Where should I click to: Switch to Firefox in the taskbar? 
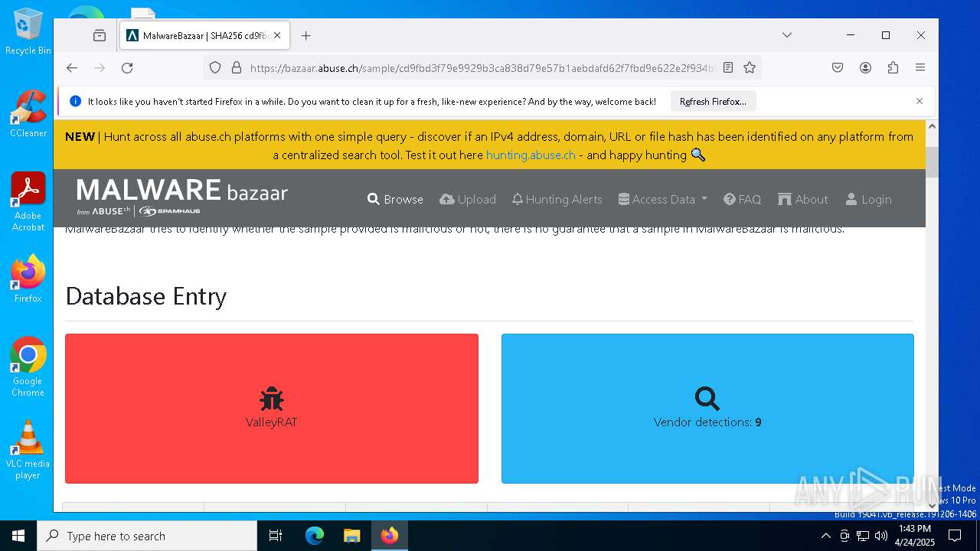(390, 536)
